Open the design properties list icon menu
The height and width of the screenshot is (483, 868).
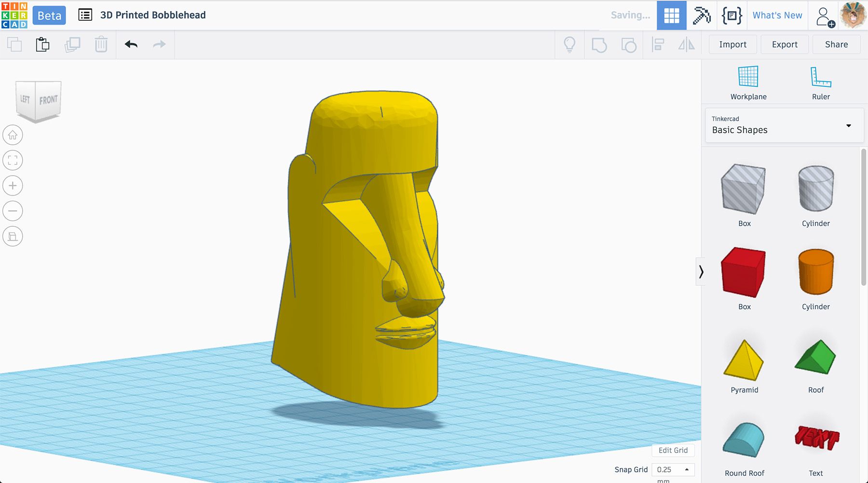[x=85, y=15]
